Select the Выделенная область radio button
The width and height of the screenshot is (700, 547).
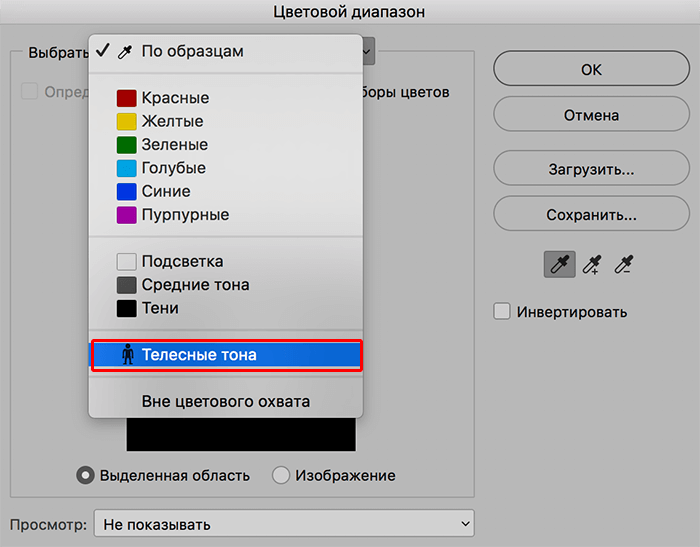85,475
